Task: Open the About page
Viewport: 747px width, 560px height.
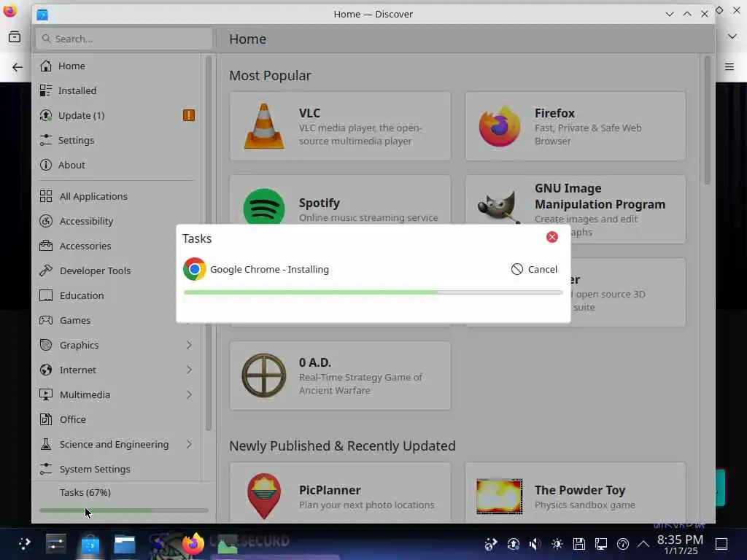Action: [117, 165]
